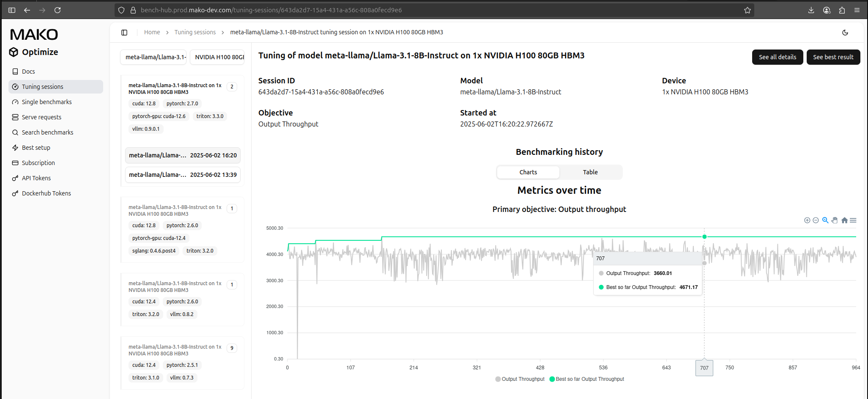The height and width of the screenshot is (399, 868).
Task: Go back in browser history
Action: tap(27, 10)
